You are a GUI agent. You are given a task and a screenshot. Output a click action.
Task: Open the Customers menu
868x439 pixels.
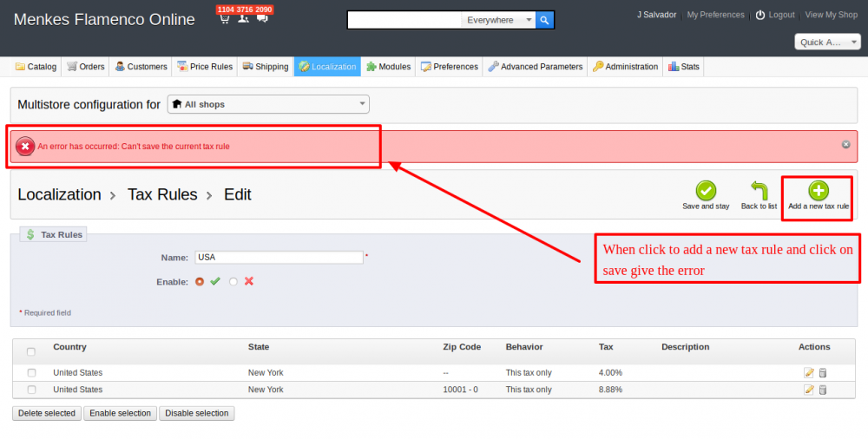point(141,67)
